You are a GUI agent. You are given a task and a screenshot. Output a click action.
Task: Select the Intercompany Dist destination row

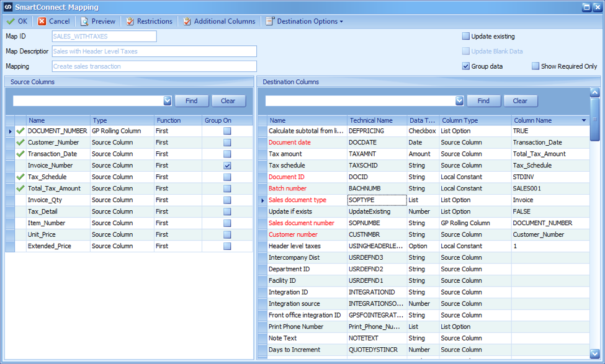pyautogui.click(x=424, y=257)
